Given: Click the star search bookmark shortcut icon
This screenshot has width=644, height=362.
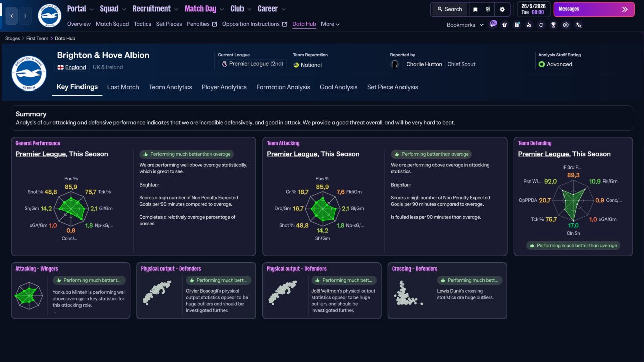Looking at the screenshot, I should pyautogui.click(x=579, y=25).
